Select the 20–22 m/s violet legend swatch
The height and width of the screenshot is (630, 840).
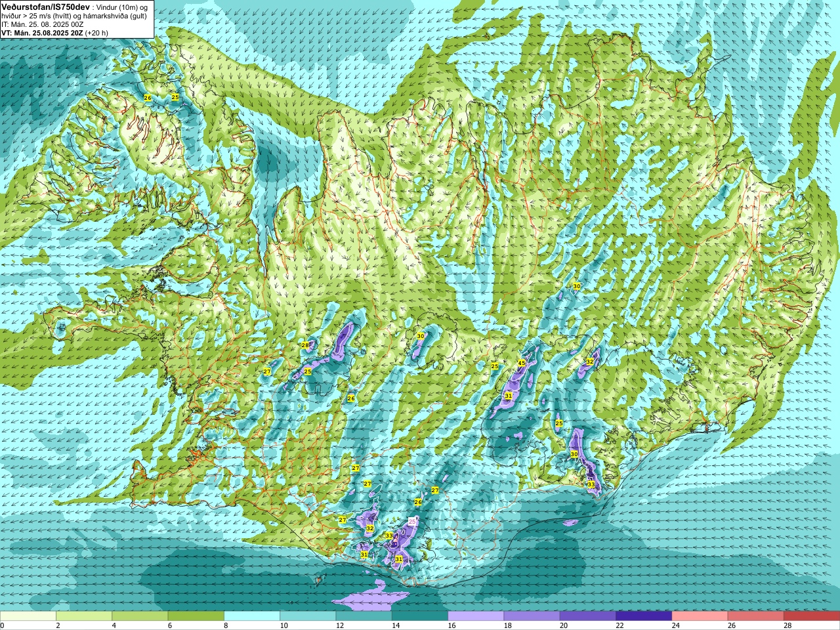click(588, 616)
